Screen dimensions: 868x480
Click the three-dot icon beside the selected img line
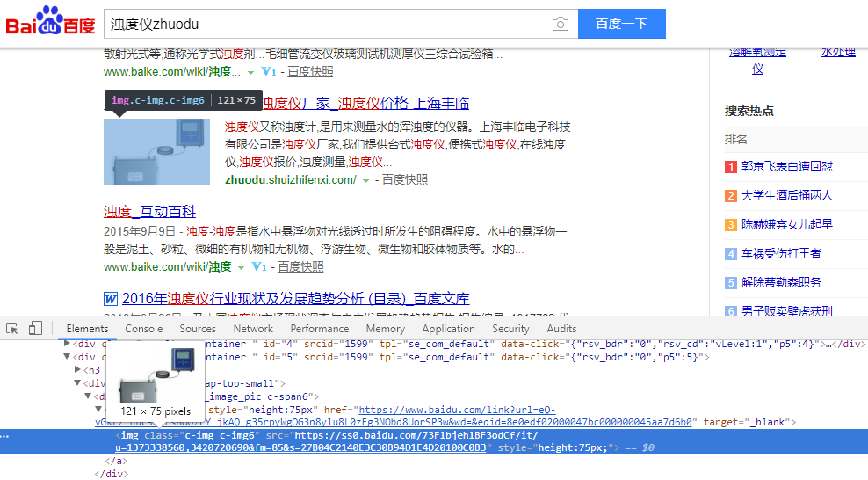(5, 436)
